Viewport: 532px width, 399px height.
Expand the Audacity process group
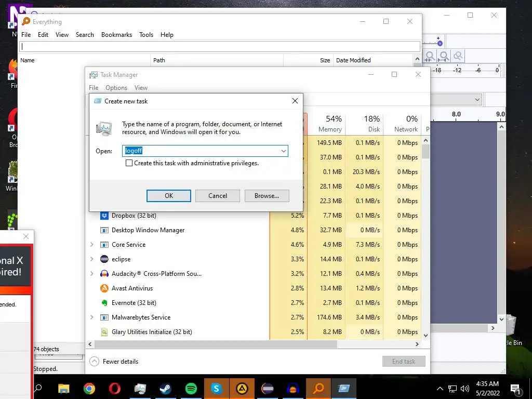click(x=91, y=274)
